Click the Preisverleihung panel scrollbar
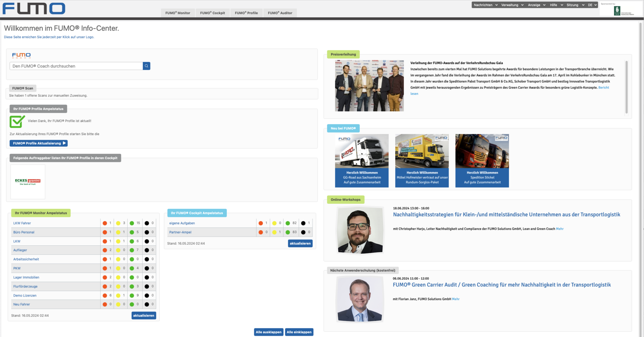644x337 pixels. pos(627,87)
